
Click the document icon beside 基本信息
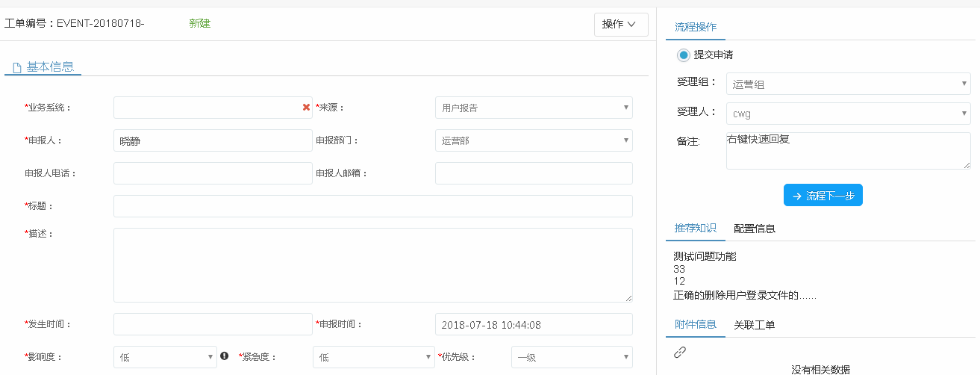(16, 67)
